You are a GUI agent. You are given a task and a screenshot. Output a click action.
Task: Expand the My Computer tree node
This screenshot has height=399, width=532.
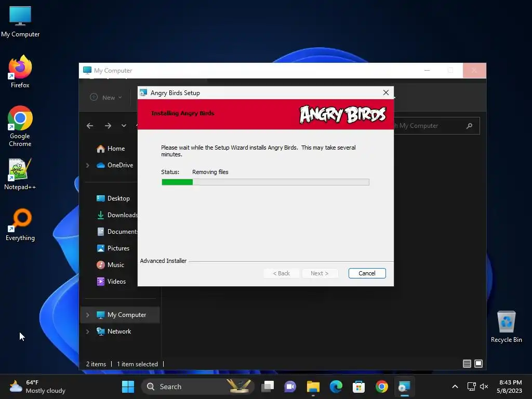[x=87, y=315]
